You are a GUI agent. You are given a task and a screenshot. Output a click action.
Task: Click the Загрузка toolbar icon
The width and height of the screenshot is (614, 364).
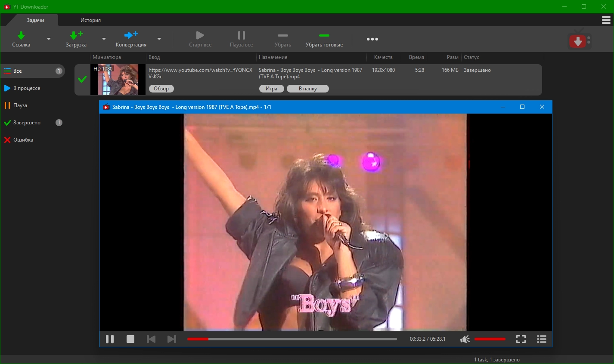coord(76,35)
